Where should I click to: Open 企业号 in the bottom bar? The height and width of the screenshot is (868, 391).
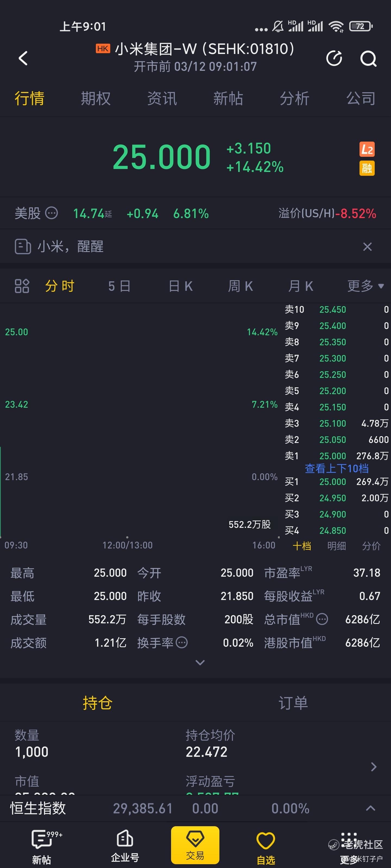[125, 846]
